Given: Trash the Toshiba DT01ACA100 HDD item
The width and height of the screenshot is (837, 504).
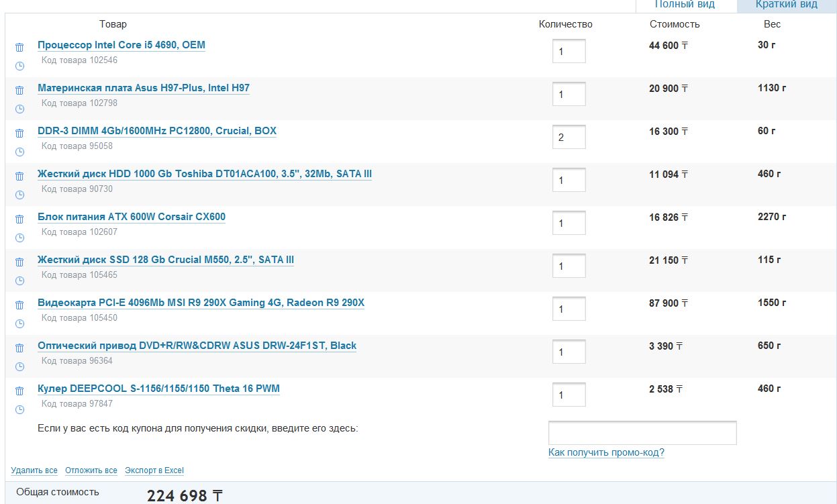Looking at the screenshot, I should click(x=19, y=176).
